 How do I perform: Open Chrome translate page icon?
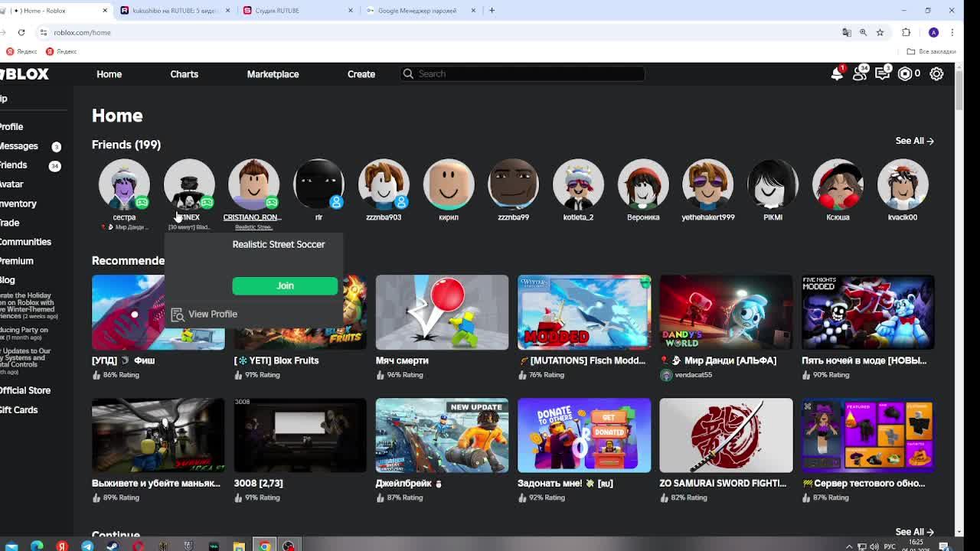(x=847, y=32)
